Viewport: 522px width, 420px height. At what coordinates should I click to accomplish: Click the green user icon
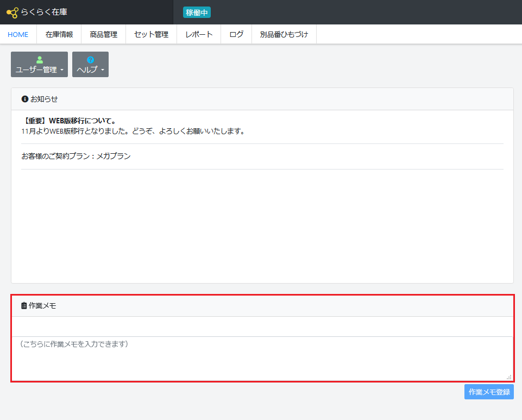(40, 60)
